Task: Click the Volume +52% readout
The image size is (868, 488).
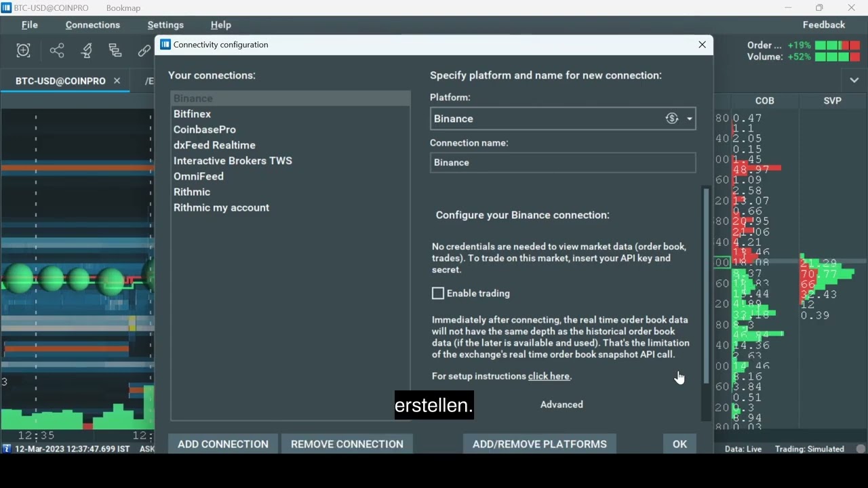Action: click(779, 58)
